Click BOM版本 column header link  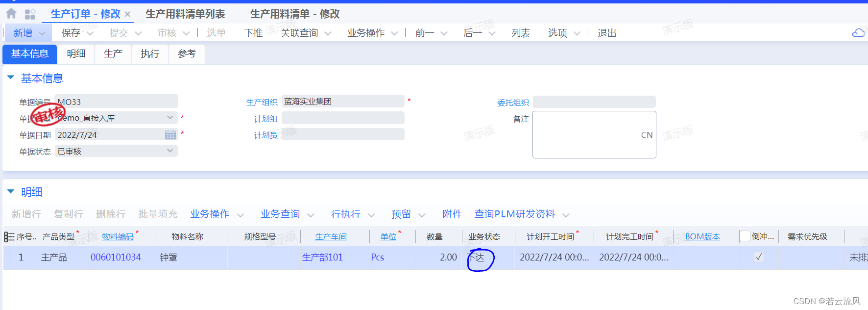pyautogui.click(x=702, y=237)
